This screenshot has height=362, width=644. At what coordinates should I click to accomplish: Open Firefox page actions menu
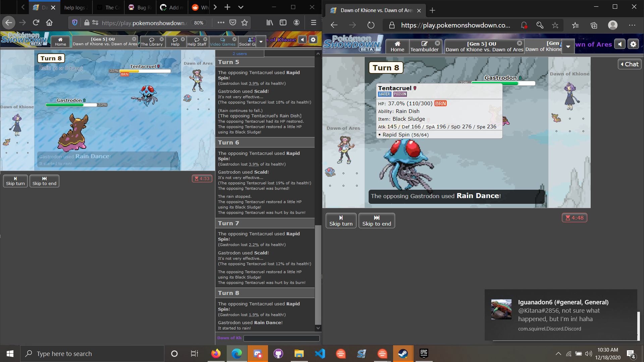221,23
